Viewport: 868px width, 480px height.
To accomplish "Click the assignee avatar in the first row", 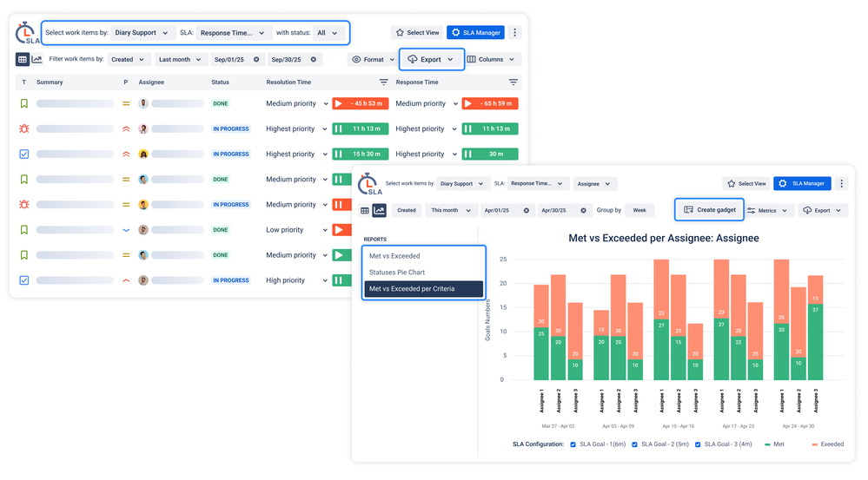I will pyautogui.click(x=143, y=103).
